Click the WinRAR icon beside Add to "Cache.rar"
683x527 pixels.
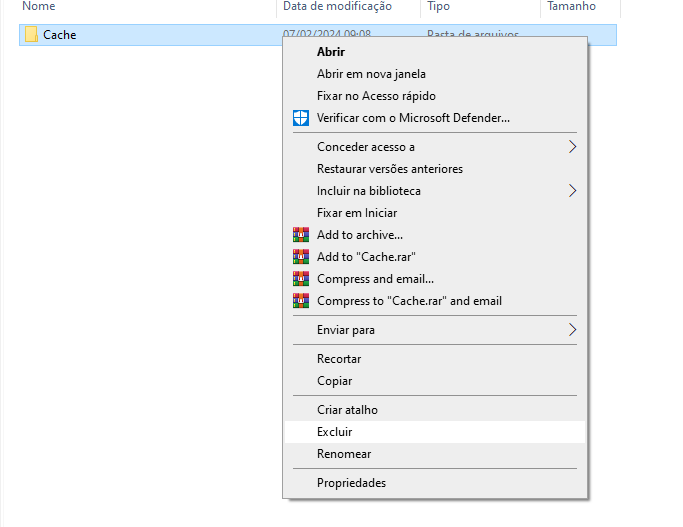pos(301,257)
